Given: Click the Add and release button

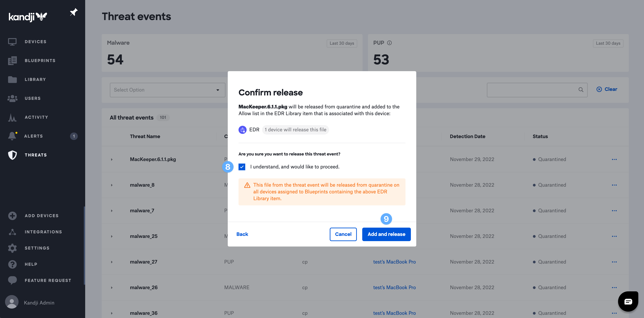Looking at the screenshot, I should (x=386, y=234).
